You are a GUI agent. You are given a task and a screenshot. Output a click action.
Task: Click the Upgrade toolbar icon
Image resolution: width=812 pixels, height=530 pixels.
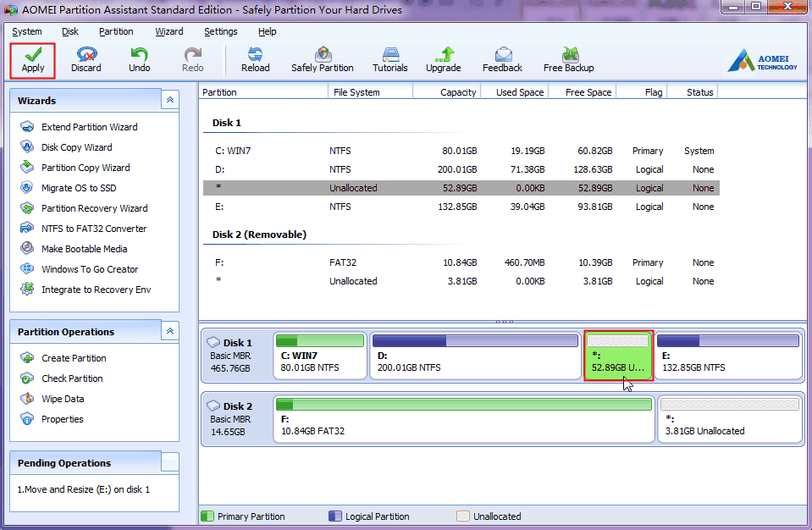coord(444,54)
